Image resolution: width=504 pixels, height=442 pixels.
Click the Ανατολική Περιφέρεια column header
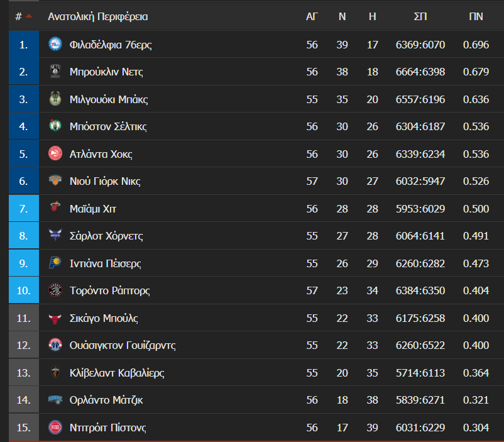coord(97,17)
